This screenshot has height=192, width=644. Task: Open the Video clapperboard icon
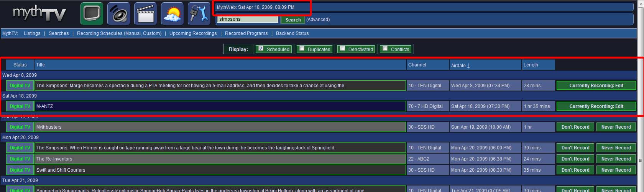[145, 14]
